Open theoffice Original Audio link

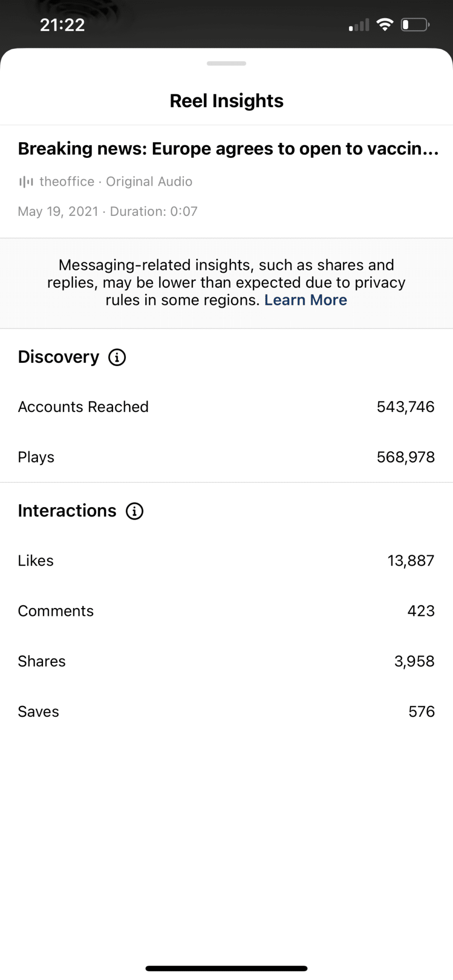point(116,182)
